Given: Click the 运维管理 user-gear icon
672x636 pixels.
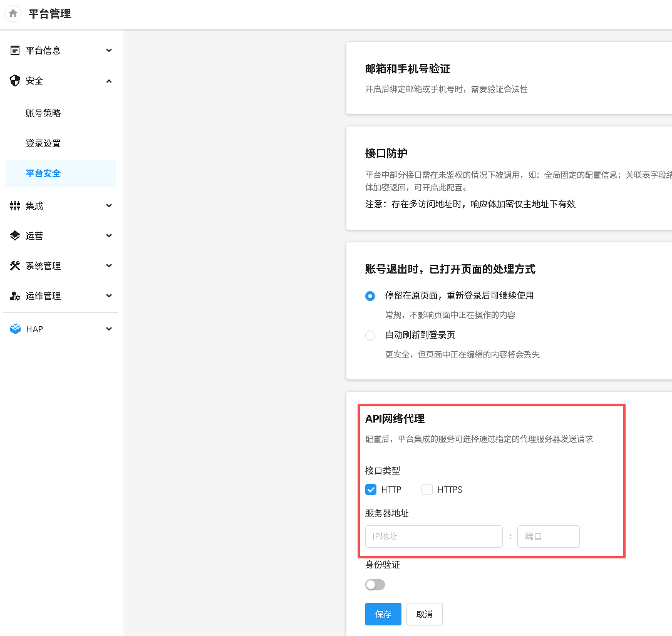Looking at the screenshot, I should [16, 296].
